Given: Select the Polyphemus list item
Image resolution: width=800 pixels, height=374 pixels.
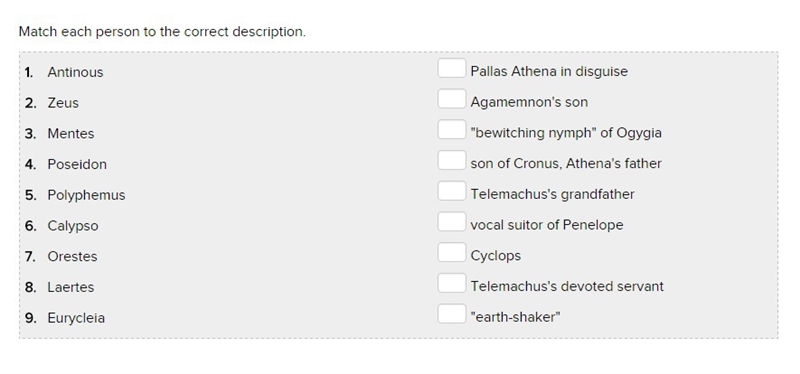Looking at the screenshot, I should coord(86,195).
